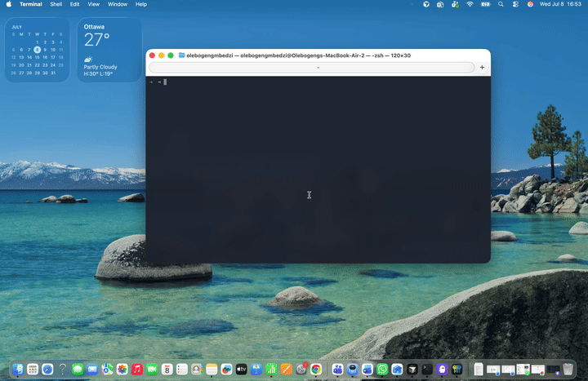The image size is (588, 381).
Task: Open System Settings with red badge
Action: pos(301,370)
